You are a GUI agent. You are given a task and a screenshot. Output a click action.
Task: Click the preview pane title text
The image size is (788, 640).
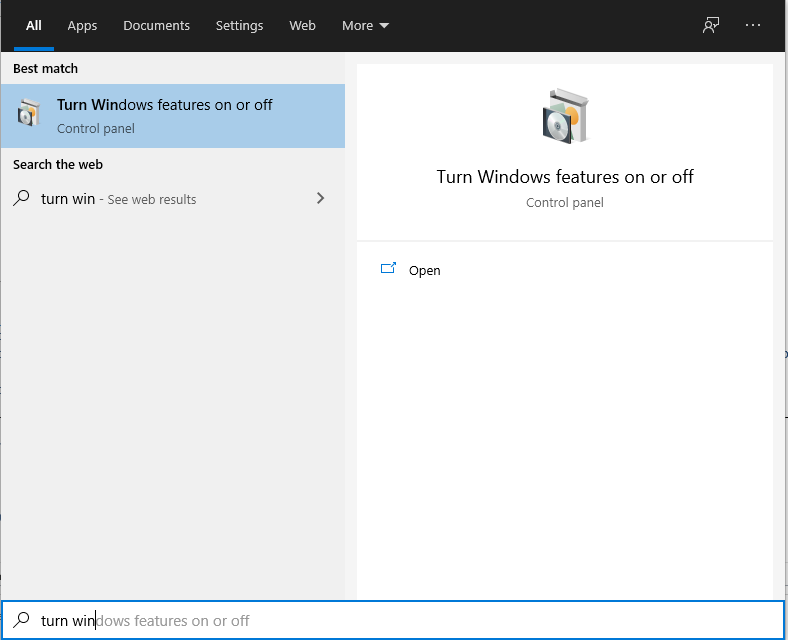(565, 177)
